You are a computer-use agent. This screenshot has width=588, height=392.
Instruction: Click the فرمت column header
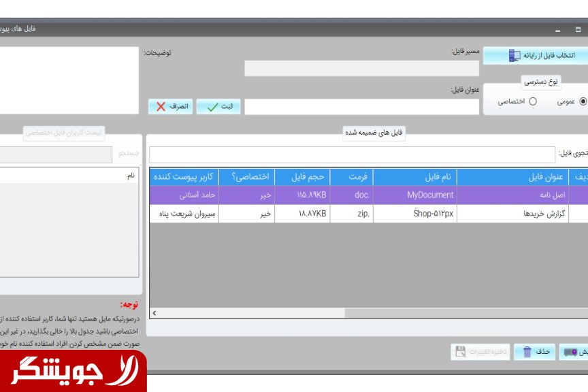(352, 177)
